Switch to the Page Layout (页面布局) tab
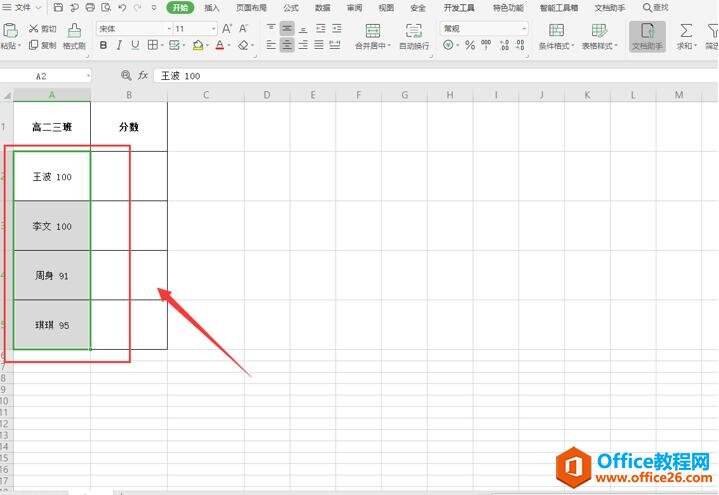719x495 pixels. pos(251,8)
